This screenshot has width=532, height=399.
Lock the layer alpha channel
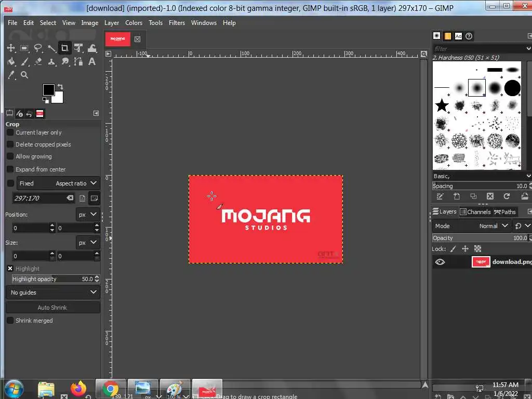477,249
